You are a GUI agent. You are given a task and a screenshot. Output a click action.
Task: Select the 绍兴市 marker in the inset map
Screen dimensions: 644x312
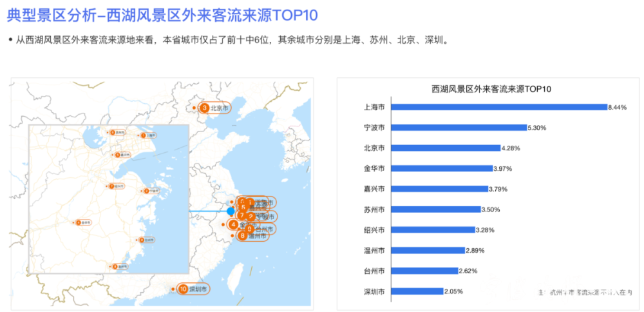click(117, 186)
